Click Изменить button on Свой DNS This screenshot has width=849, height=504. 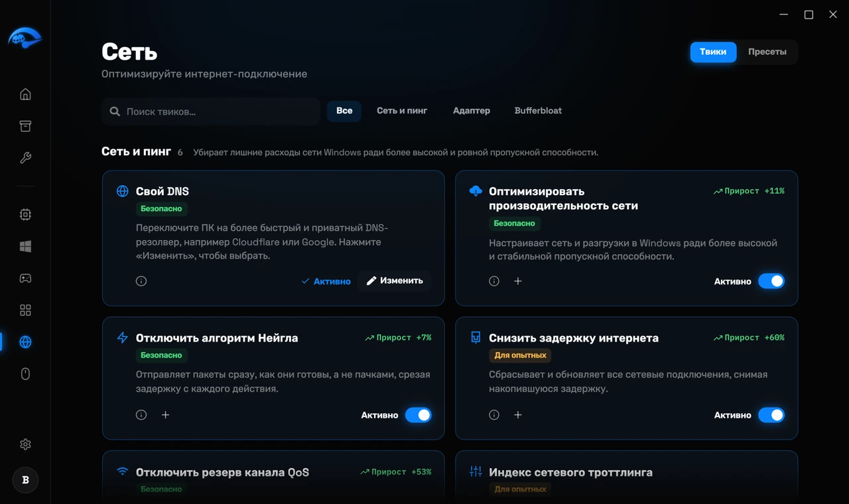click(x=395, y=281)
